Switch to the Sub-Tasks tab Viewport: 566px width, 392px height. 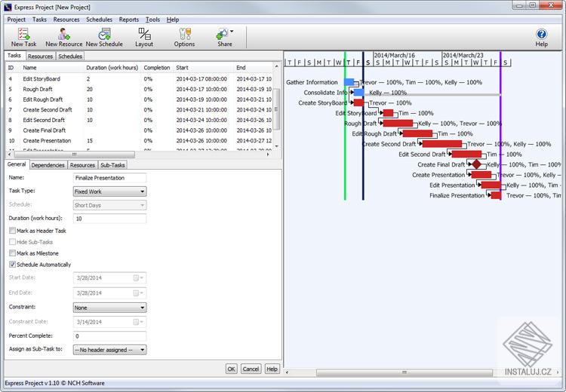click(x=112, y=165)
